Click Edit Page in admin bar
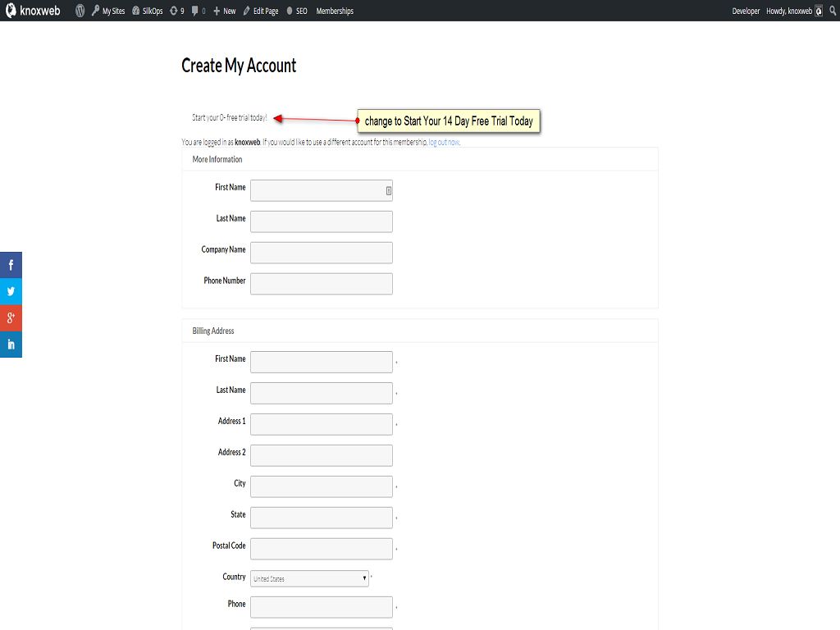840x630 pixels. click(261, 11)
